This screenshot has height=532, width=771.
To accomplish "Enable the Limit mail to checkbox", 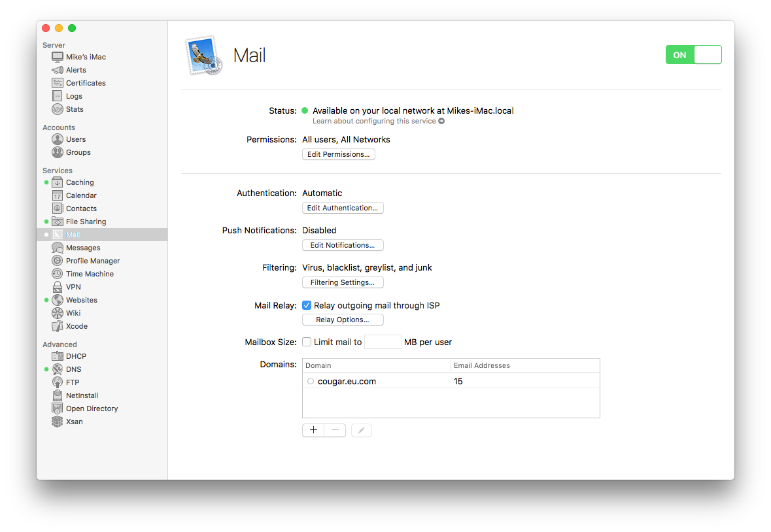I will pos(307,342).
